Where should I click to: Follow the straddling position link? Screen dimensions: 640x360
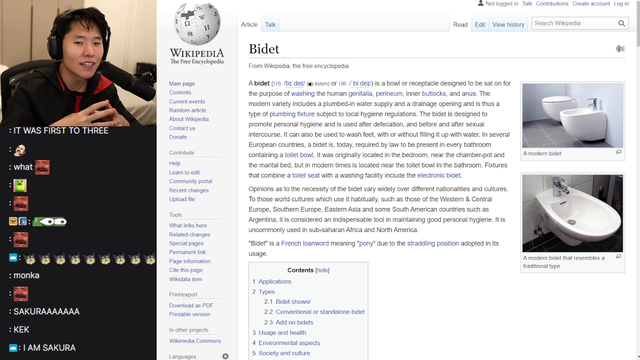click(x=433, y=243)
